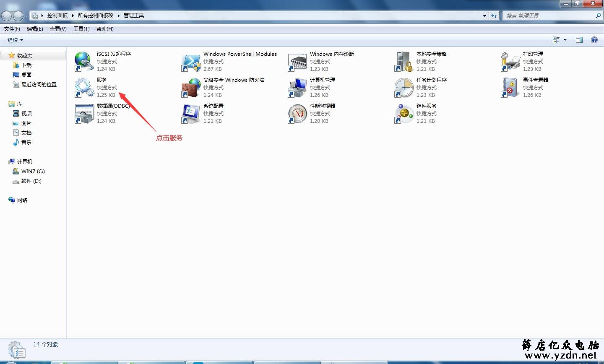Viewport: 604px width, 364px height.
Task: Click 管理工具 in the breadcrumb
Action: 134,16
